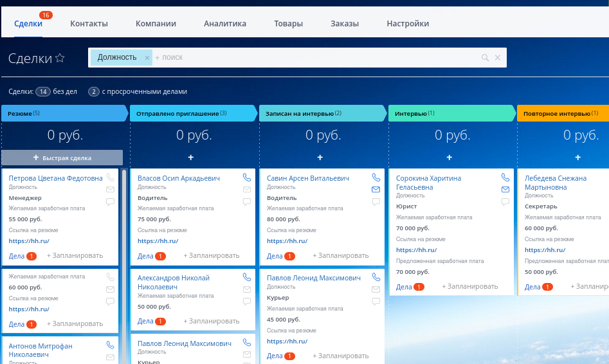The height and width of the screenshot is (364, 609).
Task: Call Сорокина Харитина Геласьевна via phone icon
Action: point(505,177)
